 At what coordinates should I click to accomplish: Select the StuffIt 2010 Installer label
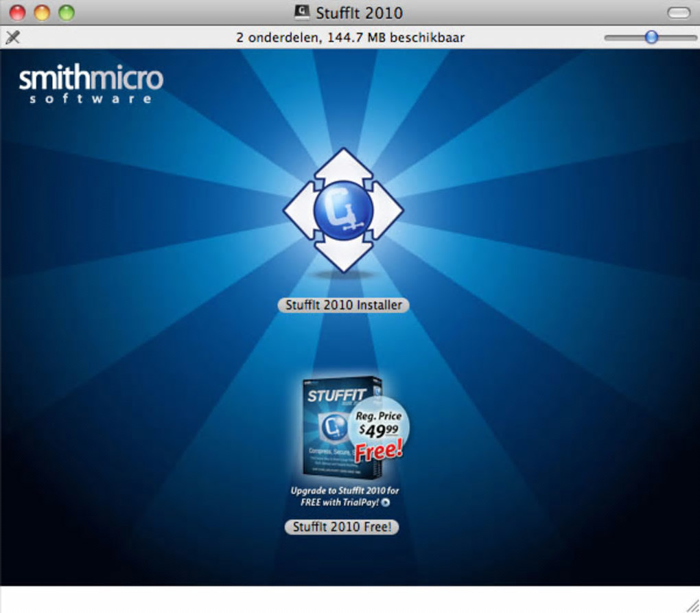point(343,305)
